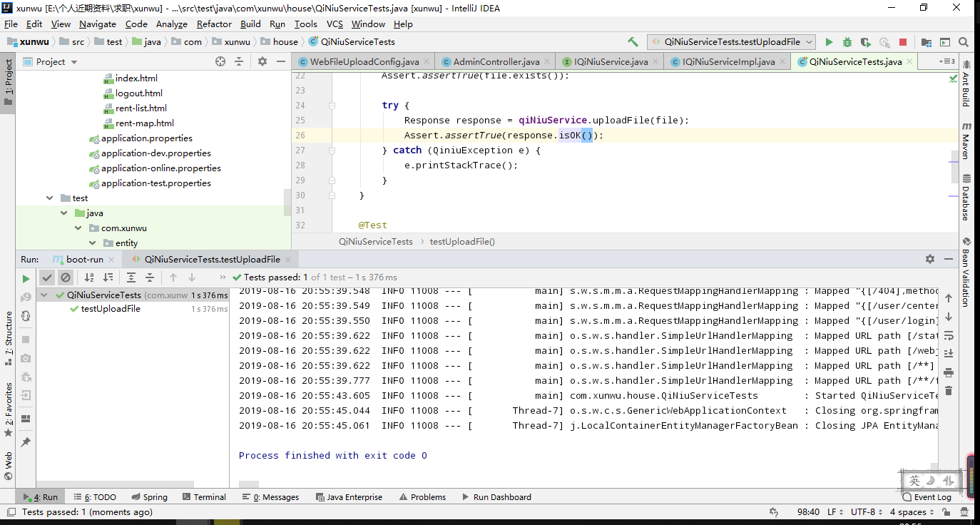Toggle the 2: Favorites side tool window
The height and width of the screenshot is (525, 980).
tap(9, 409)
